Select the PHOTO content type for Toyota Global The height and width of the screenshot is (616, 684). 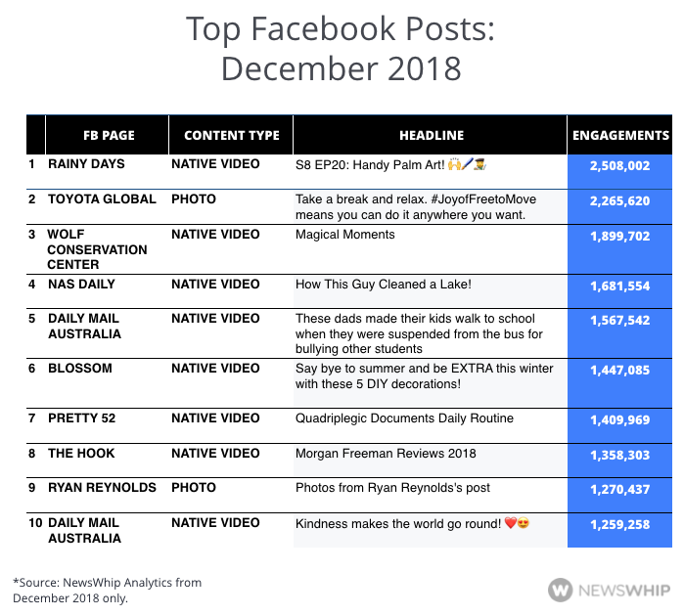pyautogui.click(x=194, y=199)
